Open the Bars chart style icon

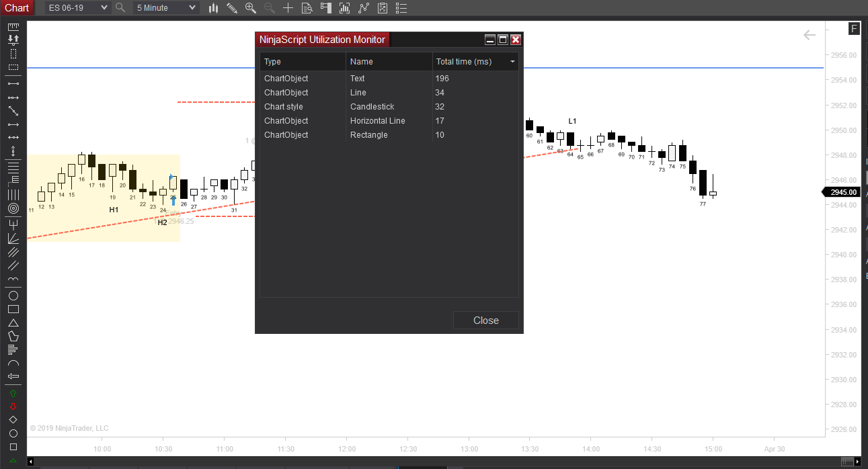pos(214,8)
